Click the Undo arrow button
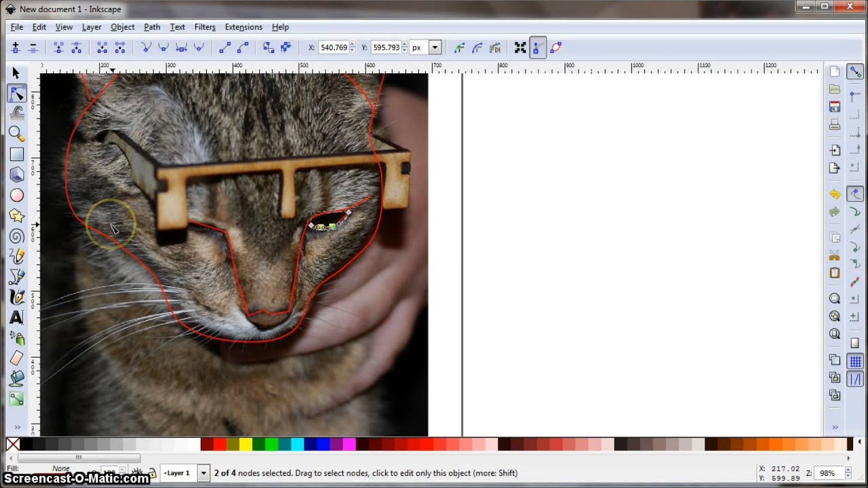Image resolution: width=868 pixels, height=488 pixels. [x=835, y=195]
